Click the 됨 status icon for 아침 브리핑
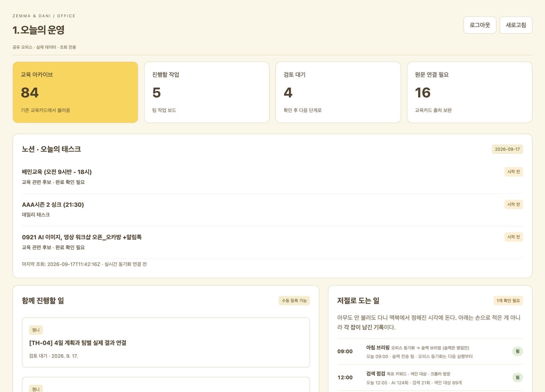Screen dimensions: 545x392 pos(517,351)
